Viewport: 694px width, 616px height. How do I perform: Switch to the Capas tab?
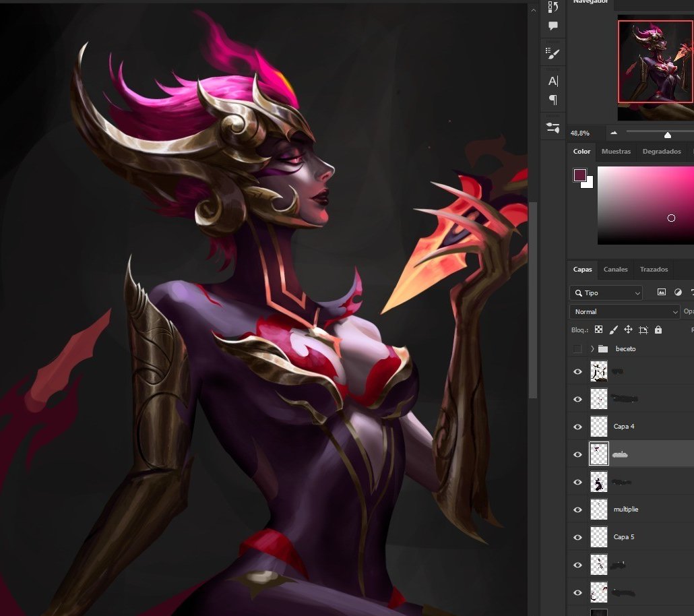[582, 270]
